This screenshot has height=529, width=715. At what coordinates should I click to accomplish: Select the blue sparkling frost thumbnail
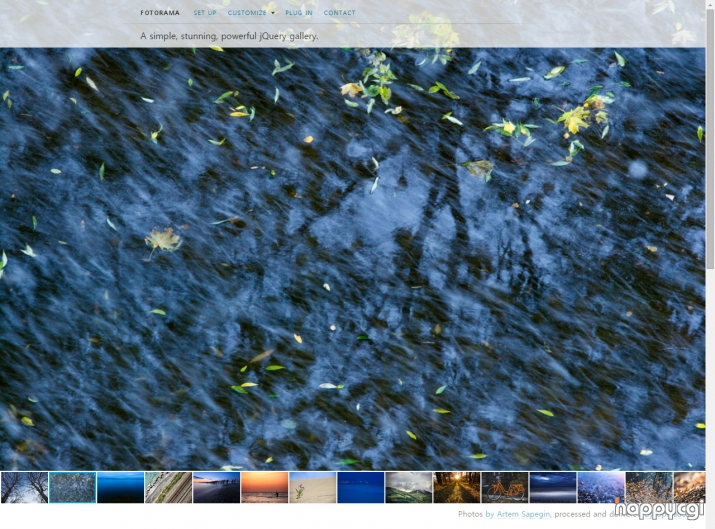[x=601, y=488]
